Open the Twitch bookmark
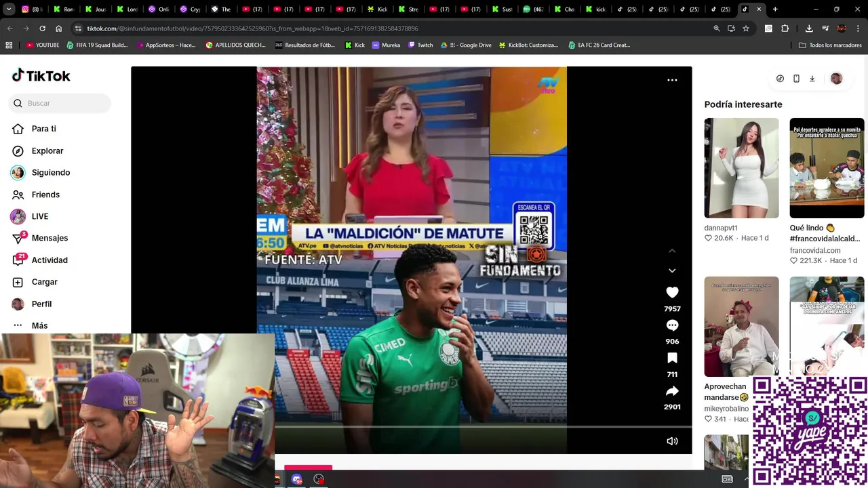Viewport: 868px width, 488px height. click(420, 45)
